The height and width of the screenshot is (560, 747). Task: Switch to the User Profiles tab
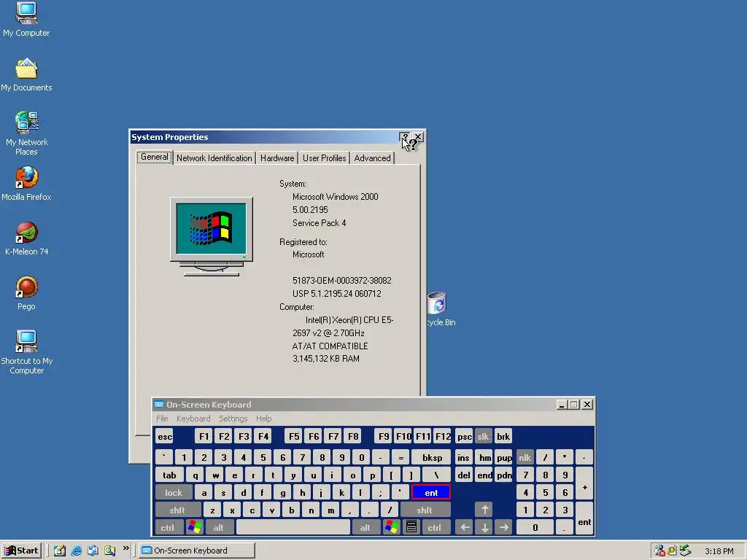click(324, 158)
